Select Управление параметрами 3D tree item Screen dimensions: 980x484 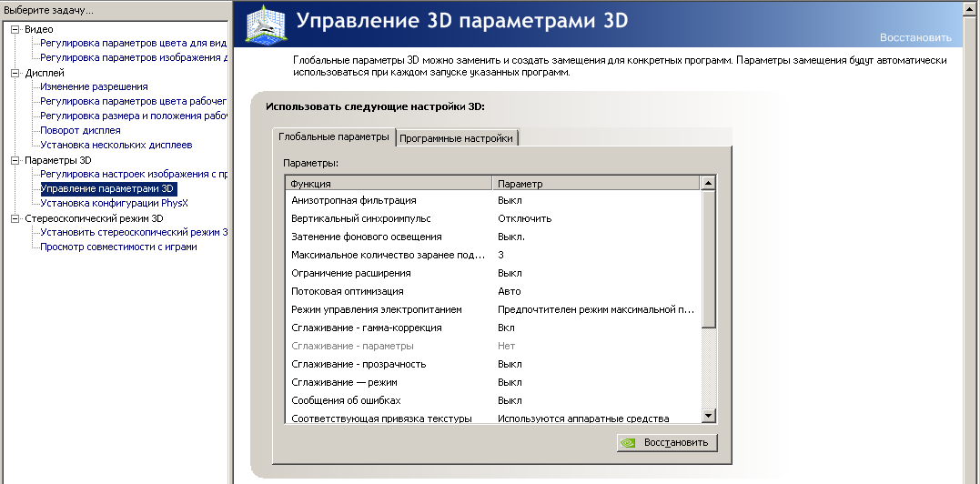coord(108,188)
